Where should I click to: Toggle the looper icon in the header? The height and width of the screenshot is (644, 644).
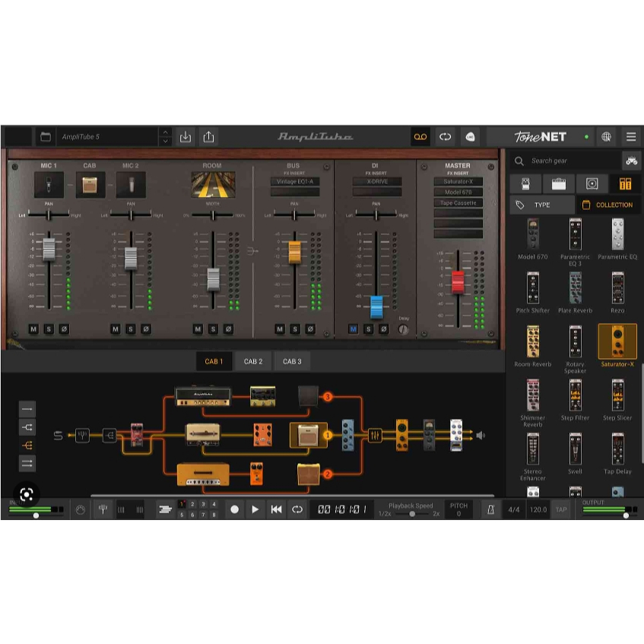446,137
